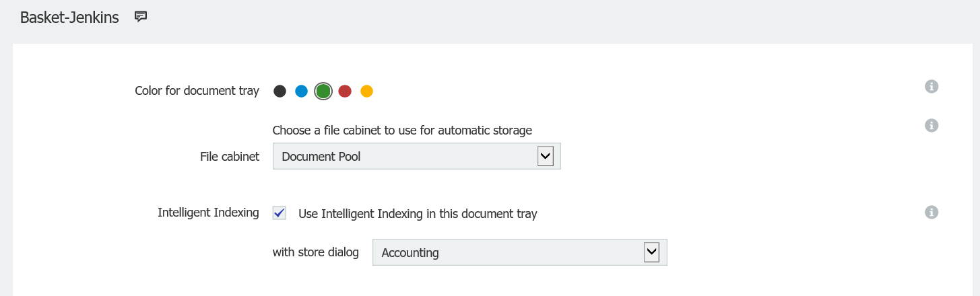The image size is (980, 296).
Task: Select yellow color for document tray
Action: tap(366, 91)
